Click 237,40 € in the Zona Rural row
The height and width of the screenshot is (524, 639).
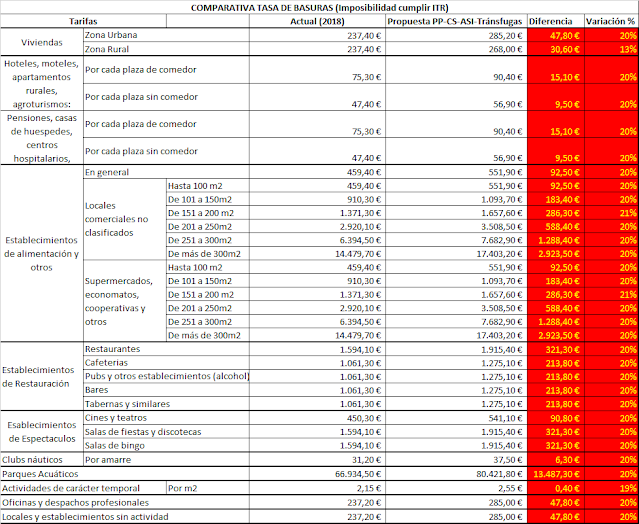coord(317,49)
